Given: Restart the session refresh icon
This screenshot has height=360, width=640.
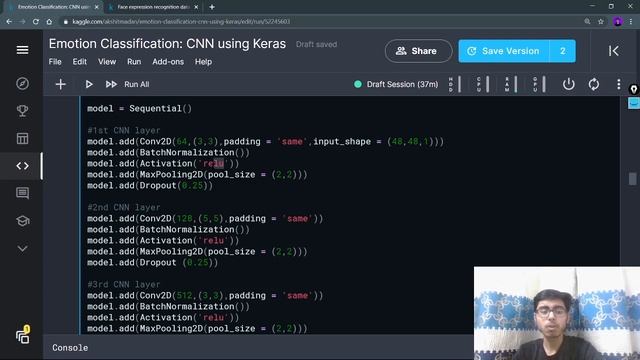Looking at the screenshot, I should coord(594,84).
